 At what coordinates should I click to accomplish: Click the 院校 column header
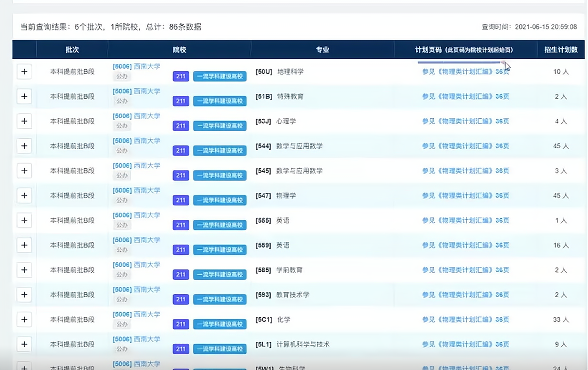pyautogui.click(x=179, y=50)
